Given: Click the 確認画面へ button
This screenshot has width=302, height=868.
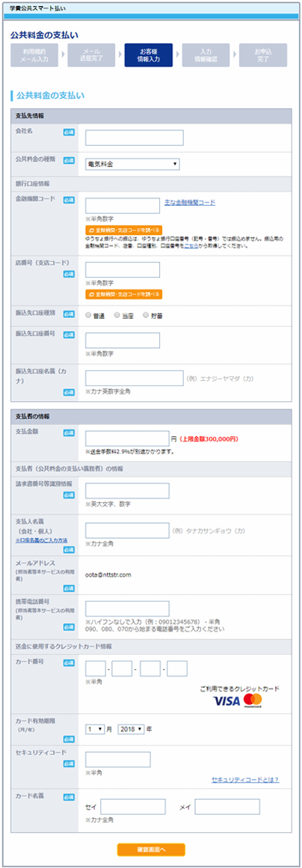Looking at the screenshot, I should point(151,849).
